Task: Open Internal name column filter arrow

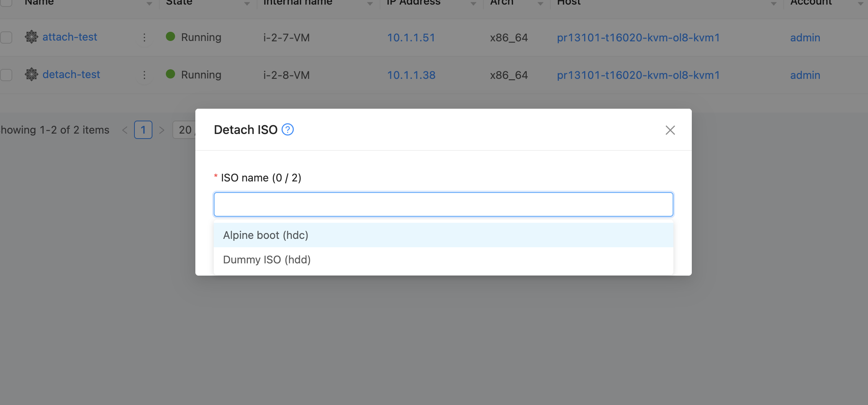Action: pos(370,3)
